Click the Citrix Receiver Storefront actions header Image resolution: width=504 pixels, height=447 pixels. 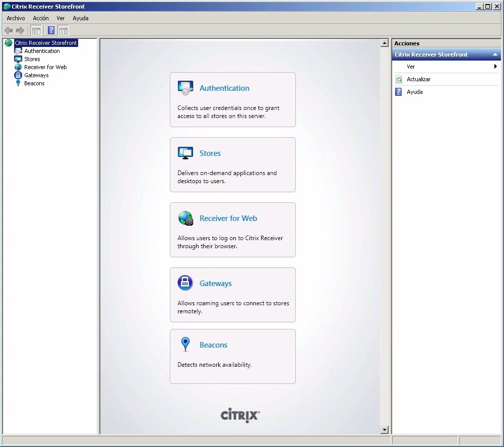click(446, 54)
